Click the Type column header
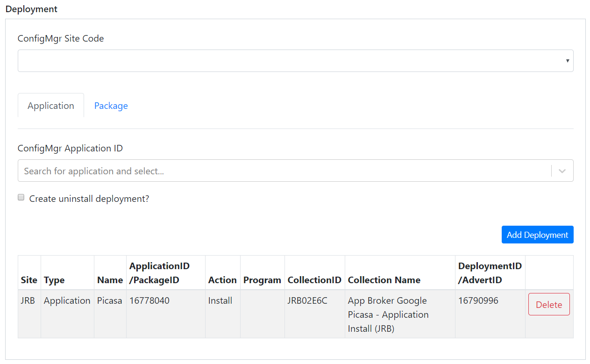 54,280
